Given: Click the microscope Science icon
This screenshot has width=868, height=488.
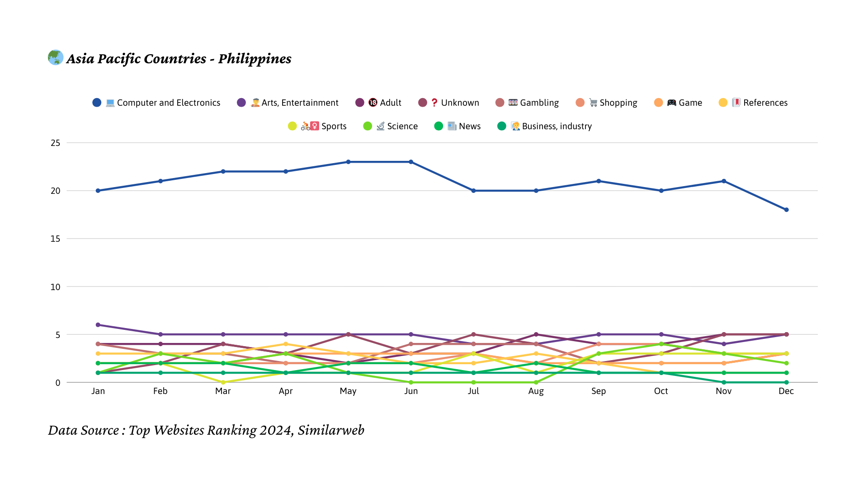Looking at the screenshot, I should click(381, 127).
